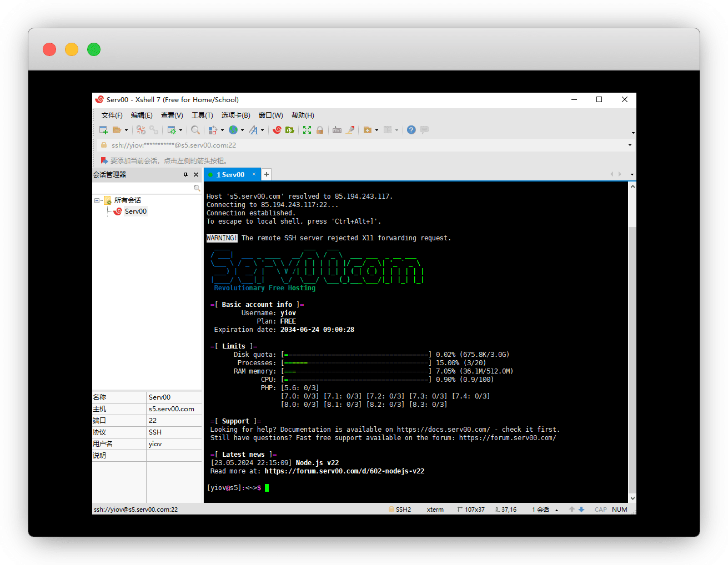Collapse the 所有会话 tree node

(97, 200)
